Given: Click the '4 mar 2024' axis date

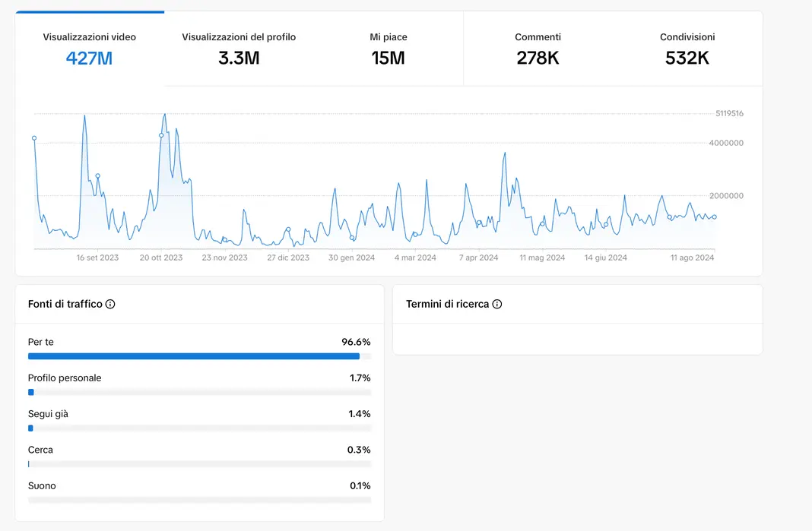Looking at the screenshot, I should click(x=415, y=258).
